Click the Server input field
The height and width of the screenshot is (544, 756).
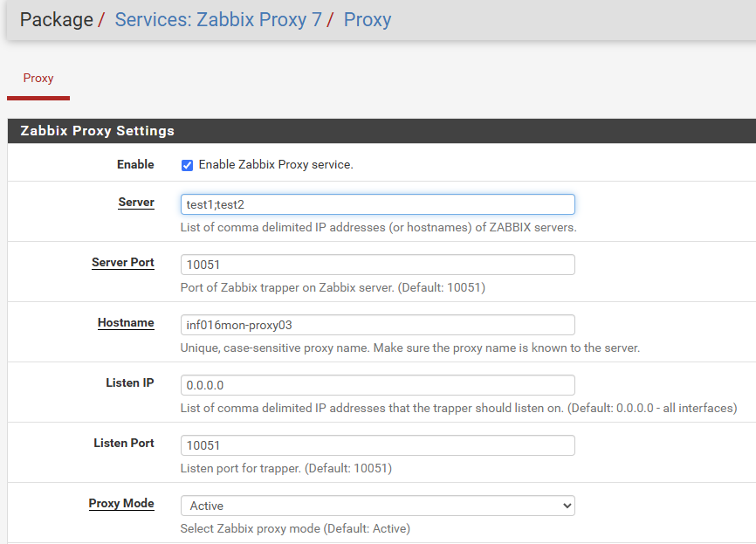click(x=377, y=204)
